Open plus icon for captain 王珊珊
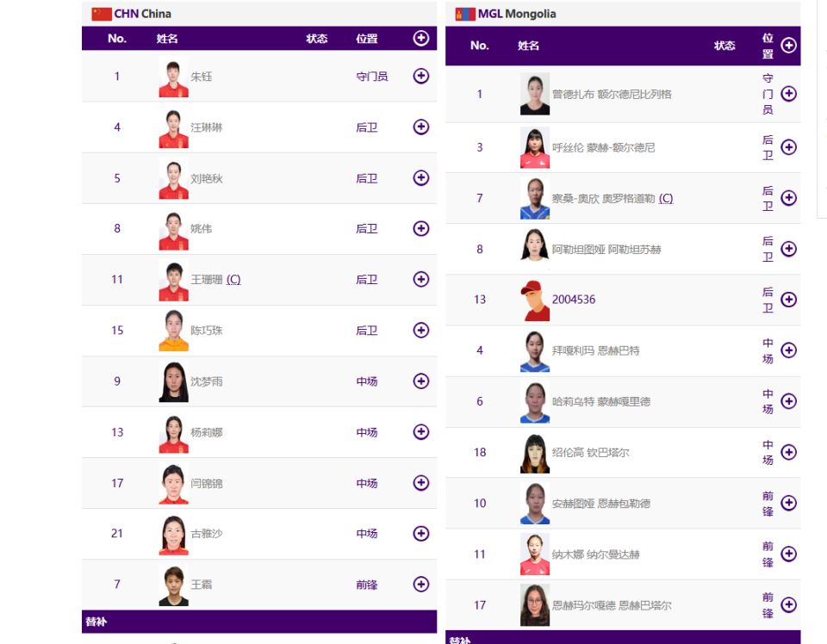The width and height of the screenshot is (827, 644). tap(421, 279)
